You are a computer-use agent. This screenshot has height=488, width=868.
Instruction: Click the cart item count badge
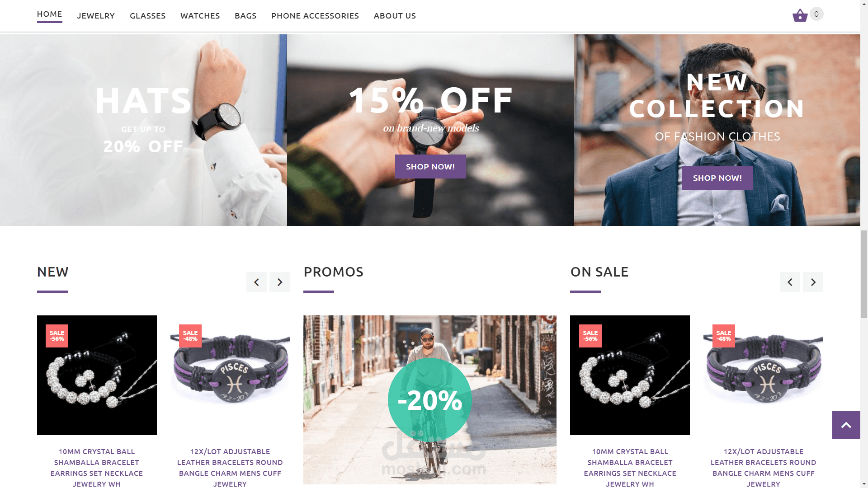click(816, 14)
